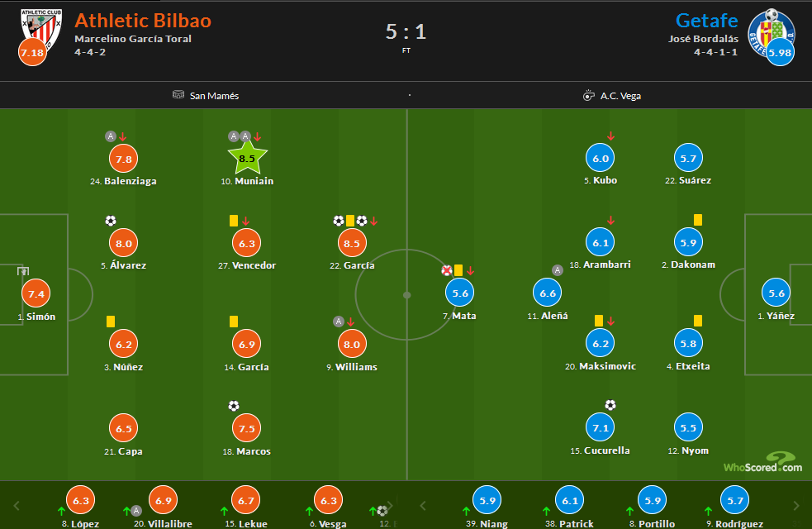Select Williams's 8.0 rating circle
Screen dimensions: 812x529
pos(353,344)
